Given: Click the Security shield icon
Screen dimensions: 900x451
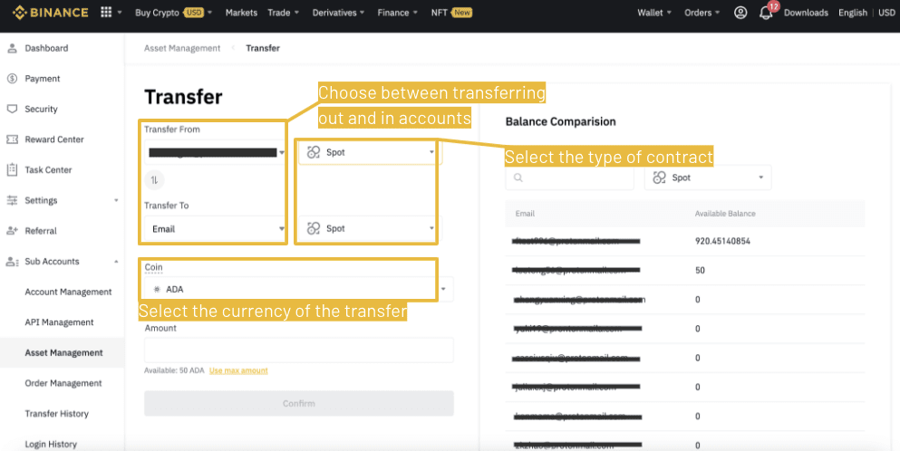Looking at the screenshot, I should [x=12, y=109].
